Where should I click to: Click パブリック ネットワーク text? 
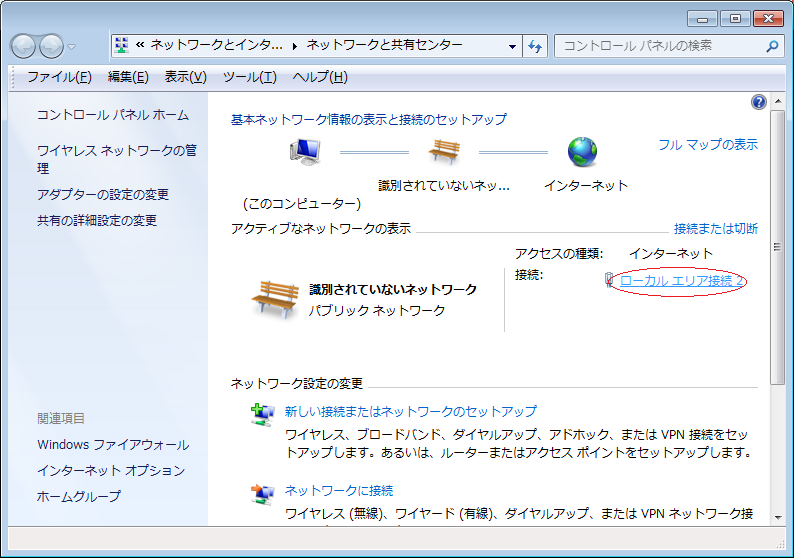pos(377,310)
